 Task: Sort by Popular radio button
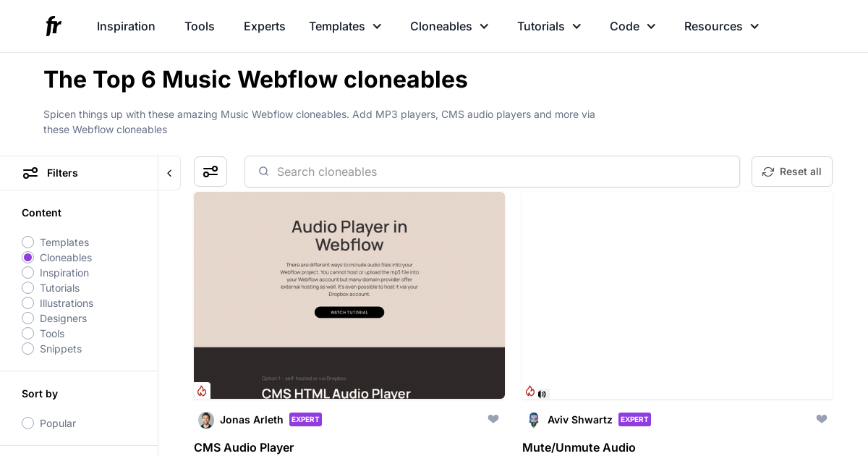coord(28,423)
